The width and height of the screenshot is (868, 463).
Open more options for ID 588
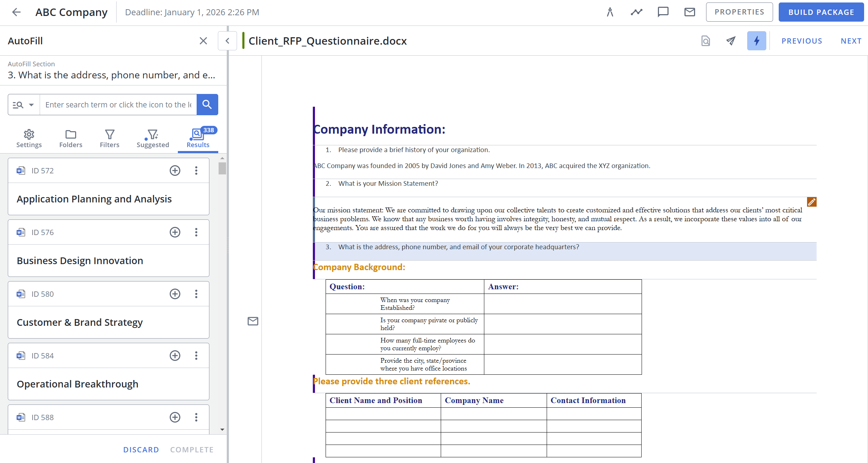(196, 417)
